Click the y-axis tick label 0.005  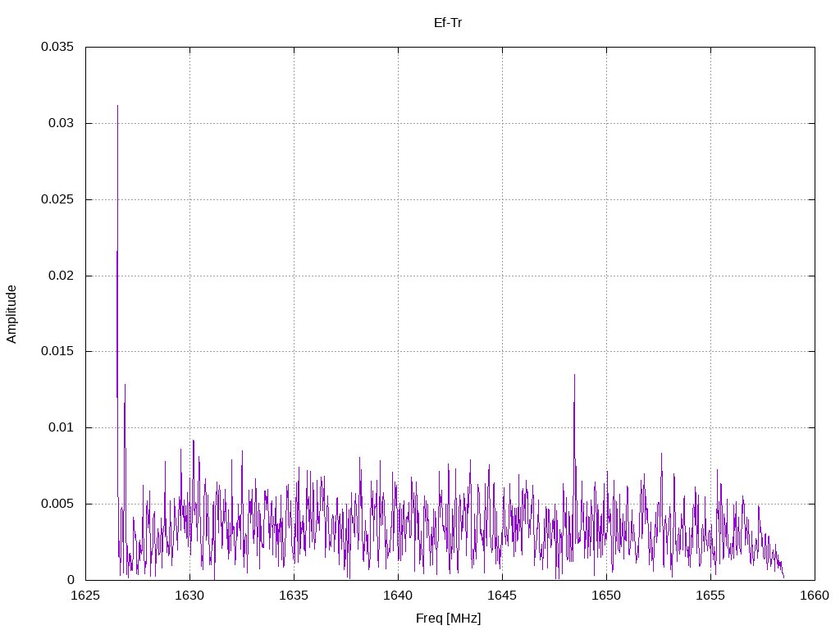57,504
